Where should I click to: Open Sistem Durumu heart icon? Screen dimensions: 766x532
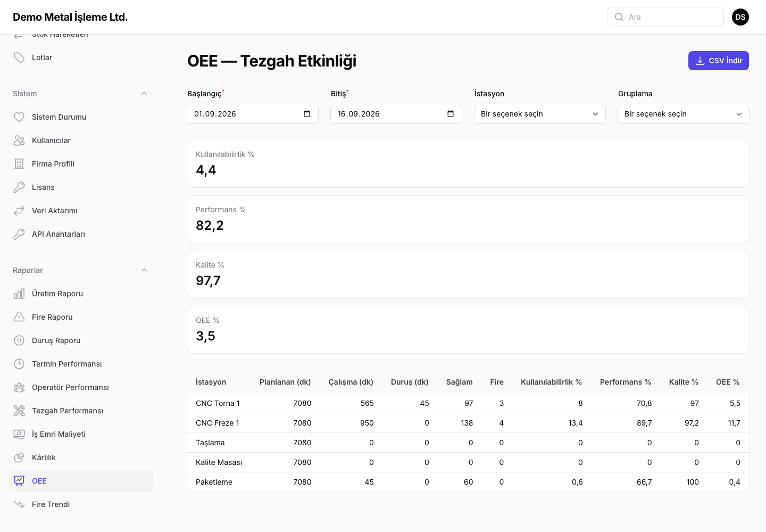click(x=19, y=117)
